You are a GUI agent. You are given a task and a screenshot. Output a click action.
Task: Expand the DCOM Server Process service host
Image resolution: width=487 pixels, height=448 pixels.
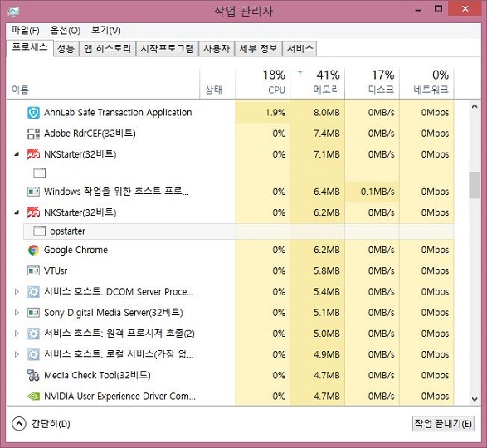point(17,291)
